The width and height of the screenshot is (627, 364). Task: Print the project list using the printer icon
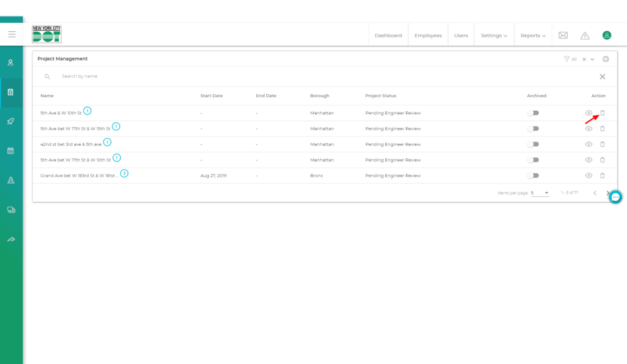[606, 59]
